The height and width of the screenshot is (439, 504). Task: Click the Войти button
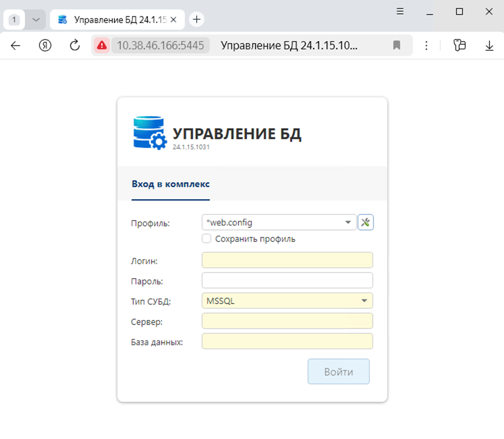tap(338, 371)
